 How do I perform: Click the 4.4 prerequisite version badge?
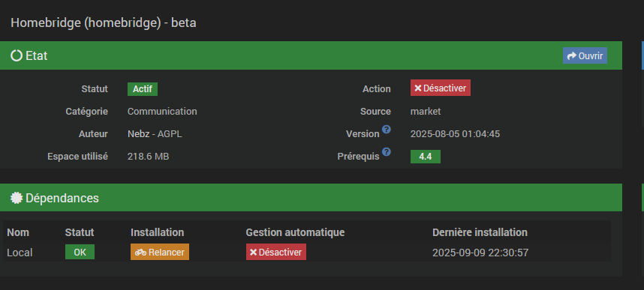[x=426, y=157]
